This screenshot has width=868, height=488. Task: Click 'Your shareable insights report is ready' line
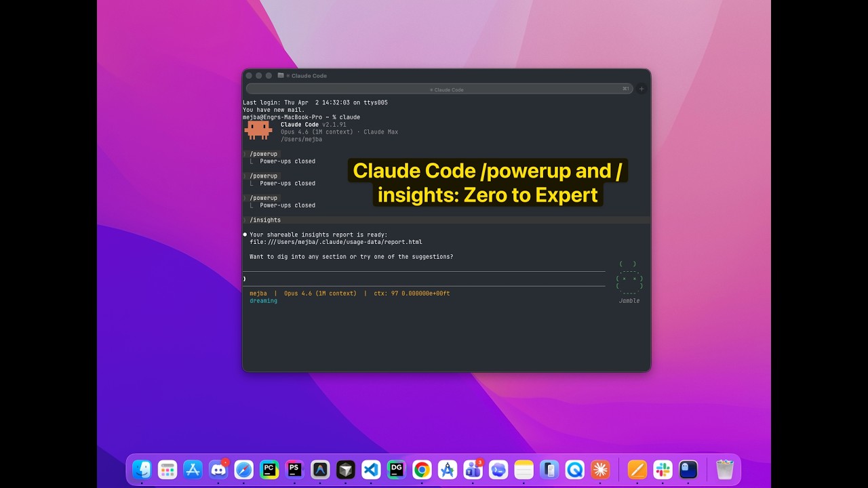point(319,235)
